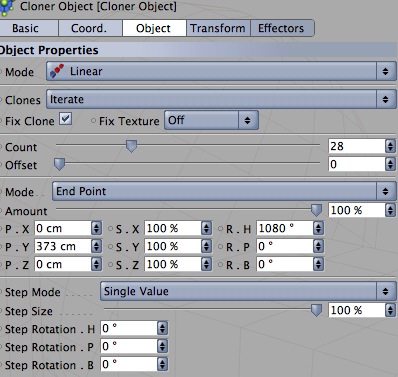Click the Amount field showing 100 %
The image size is (398, 377).
point(357,210)
